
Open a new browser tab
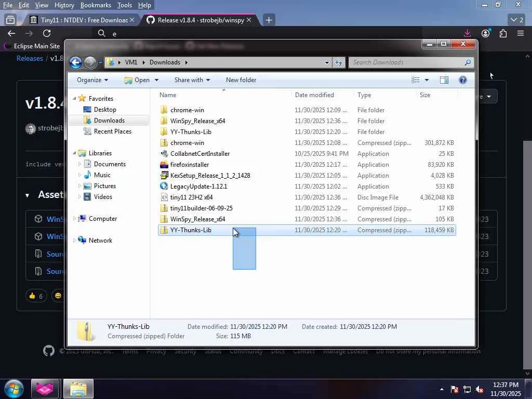(x=269, y=20)
